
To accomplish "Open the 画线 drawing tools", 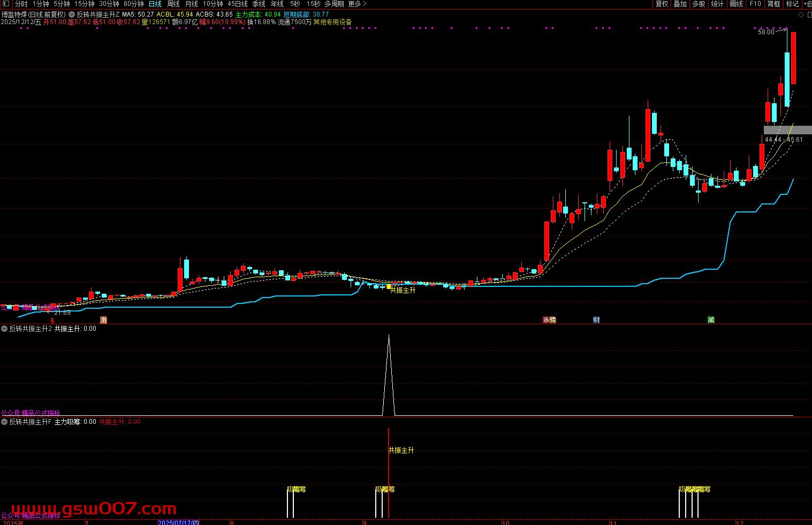I will 737,4.
